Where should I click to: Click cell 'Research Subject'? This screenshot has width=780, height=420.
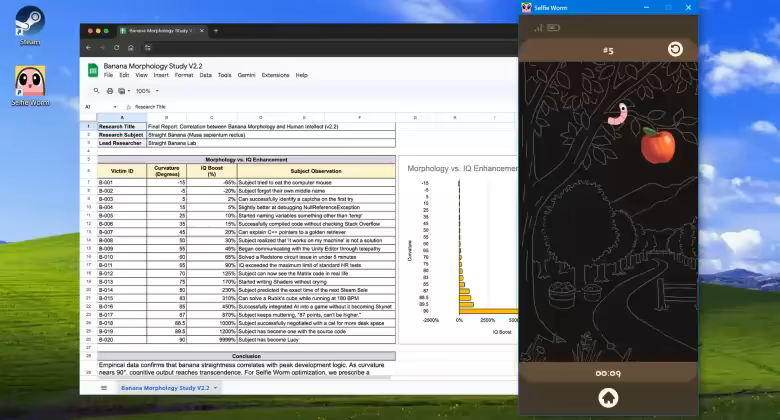coord(122,135)
